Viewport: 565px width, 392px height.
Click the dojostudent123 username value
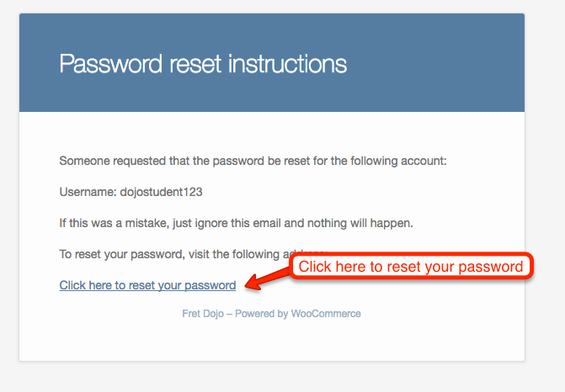coord(161,193)
